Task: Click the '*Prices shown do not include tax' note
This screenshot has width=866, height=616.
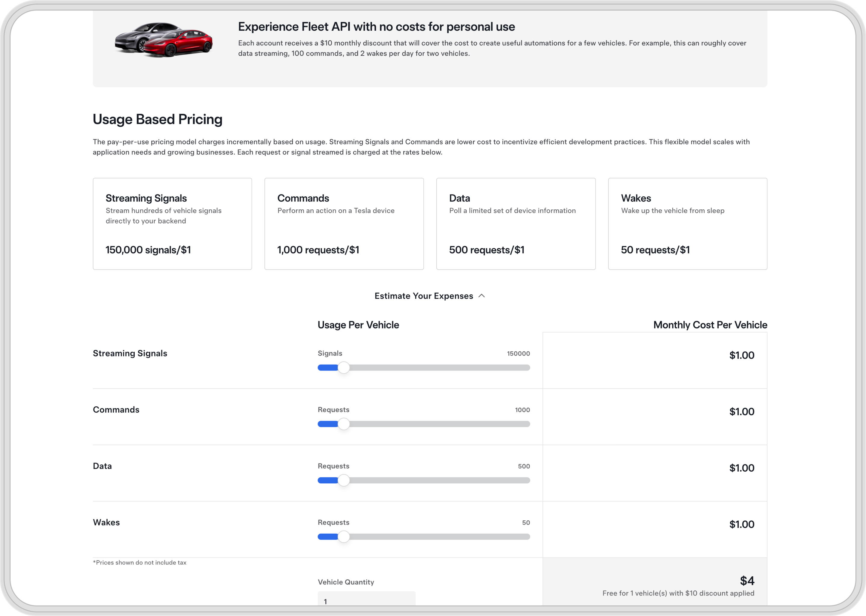Action: (x=140, y=562)
